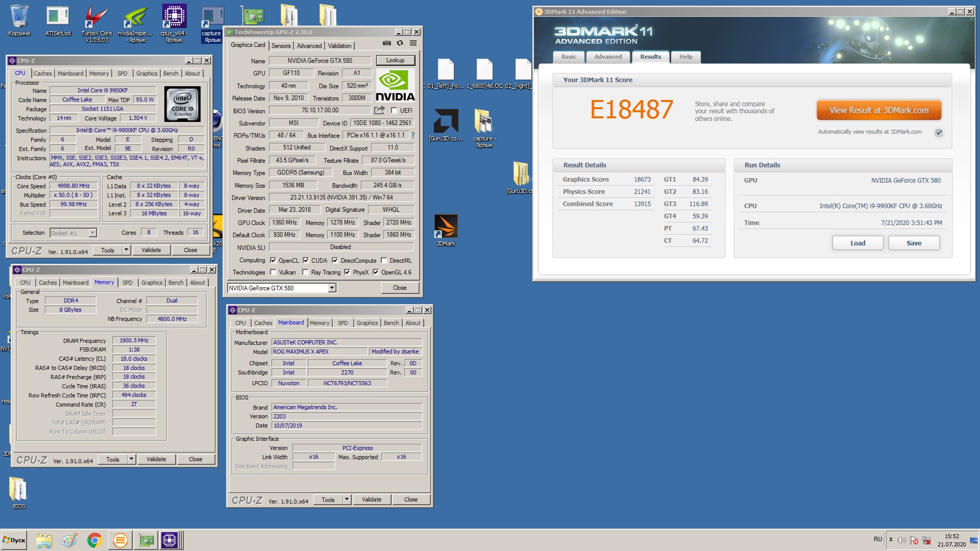The image size is (980, 551).
Task: Toggle DirectCompute checkbox
Action: point(335,260)
